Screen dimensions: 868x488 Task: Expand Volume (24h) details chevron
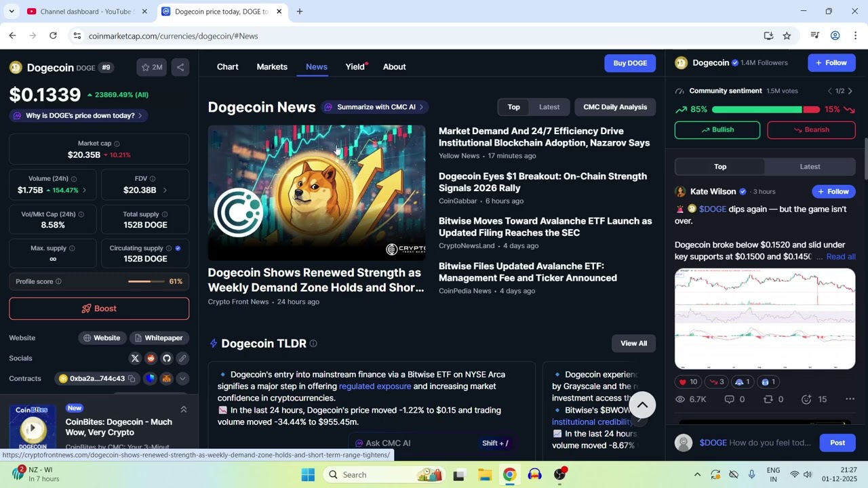coord(84,190)
